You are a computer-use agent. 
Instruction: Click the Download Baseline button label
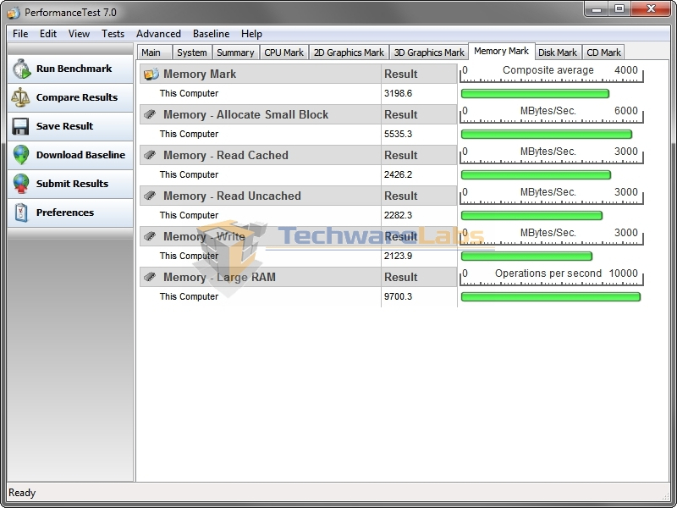pyautogui.click(x=81, y=155)
